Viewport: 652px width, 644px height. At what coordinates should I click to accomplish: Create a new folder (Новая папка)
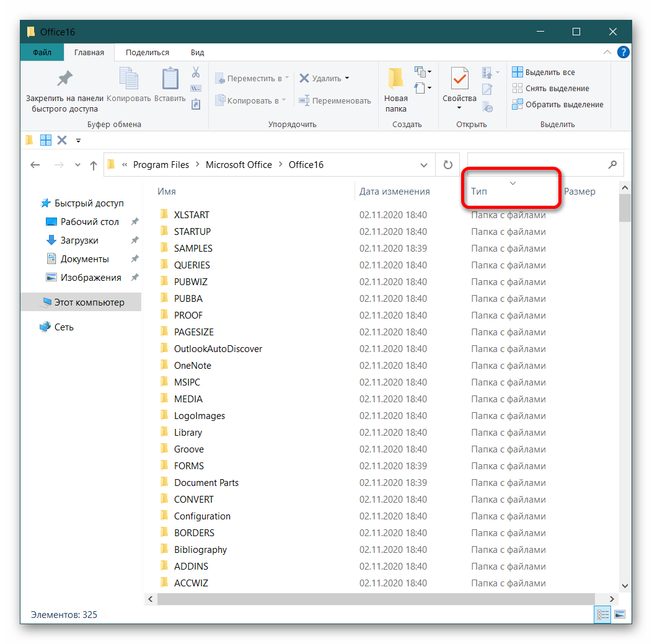pos(395,90)
